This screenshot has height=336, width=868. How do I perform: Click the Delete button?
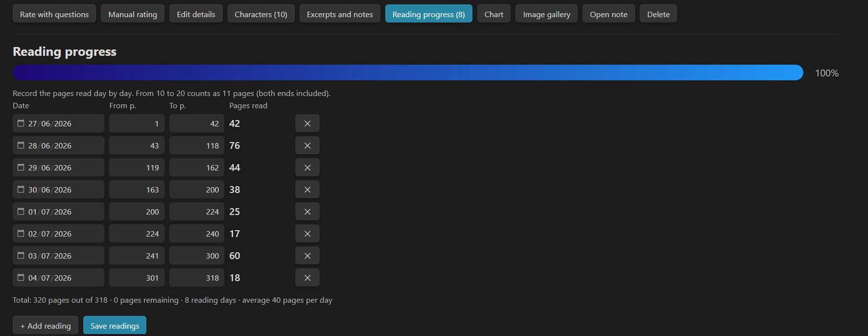(x=658, y=14)
